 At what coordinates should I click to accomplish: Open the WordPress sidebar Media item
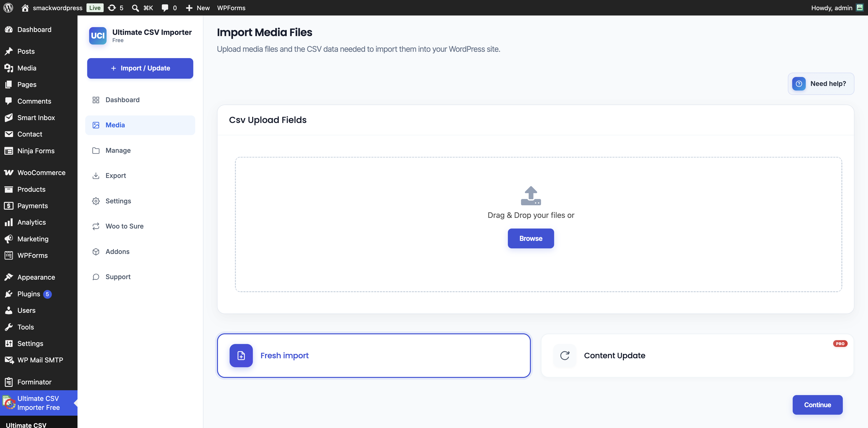pos(39,68)
